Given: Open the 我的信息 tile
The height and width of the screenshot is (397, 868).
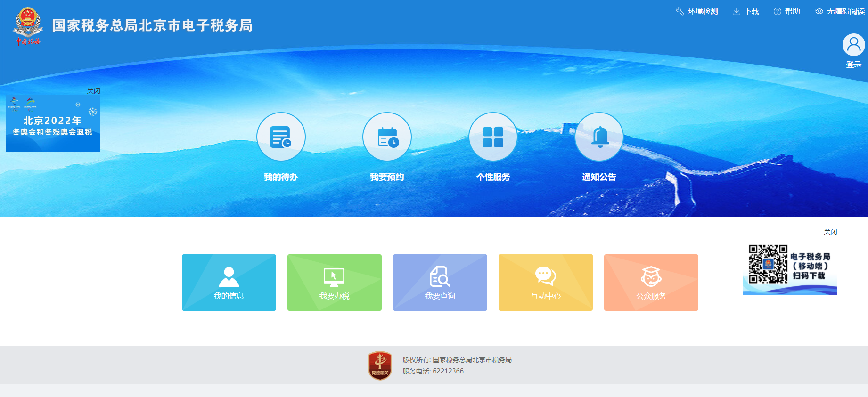Looking at the screenshot, I should click(x=229, y=282).
